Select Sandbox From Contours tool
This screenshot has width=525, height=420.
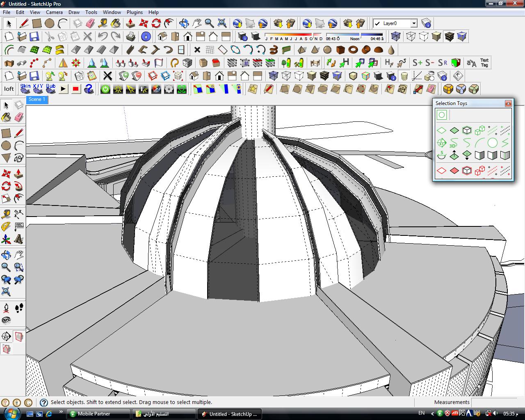pos(21,50)
